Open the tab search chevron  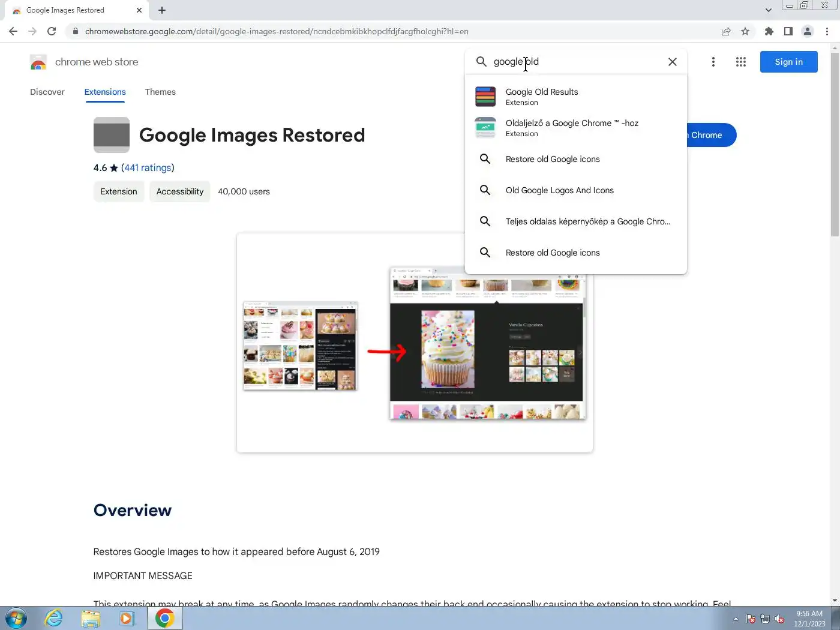[x=769, y=10]
